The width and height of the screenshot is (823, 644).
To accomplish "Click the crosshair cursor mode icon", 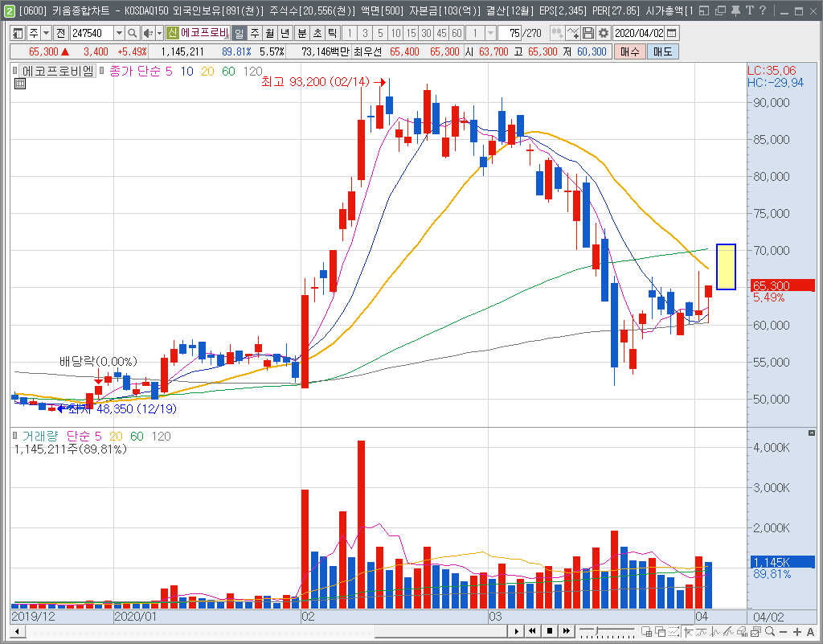I will [x=688, y=631].
